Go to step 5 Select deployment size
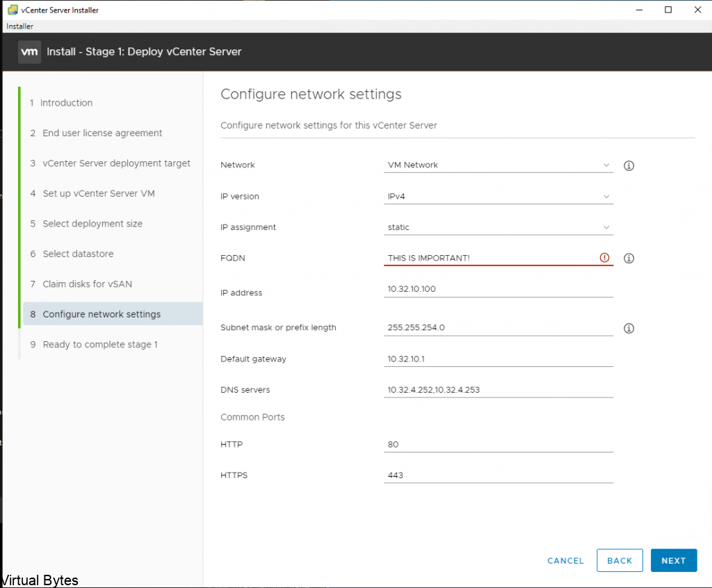This screenshot has height=588, width=712. [x=86, y=224]
